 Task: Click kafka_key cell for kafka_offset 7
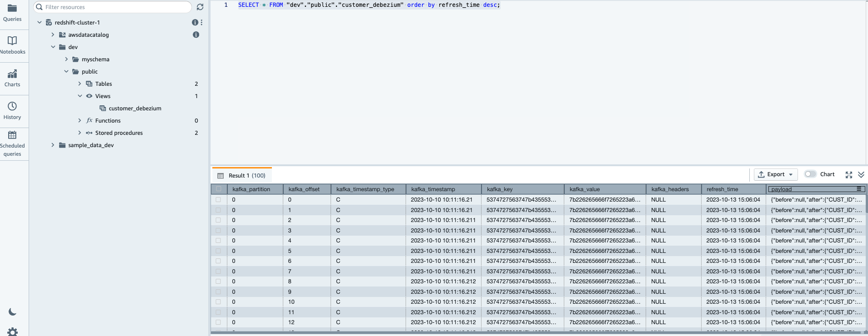(522, 271)
